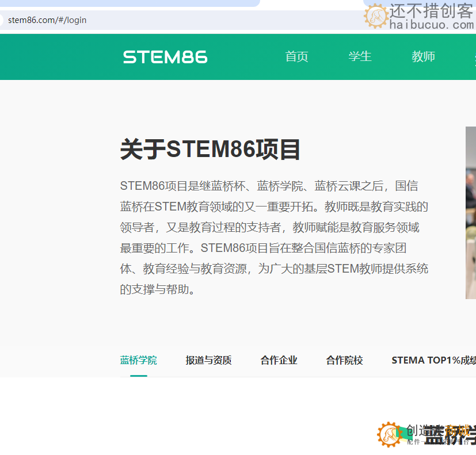Switch to the 报道与资质 tab
Screen dimensions: 476x455
click(208, 360)
